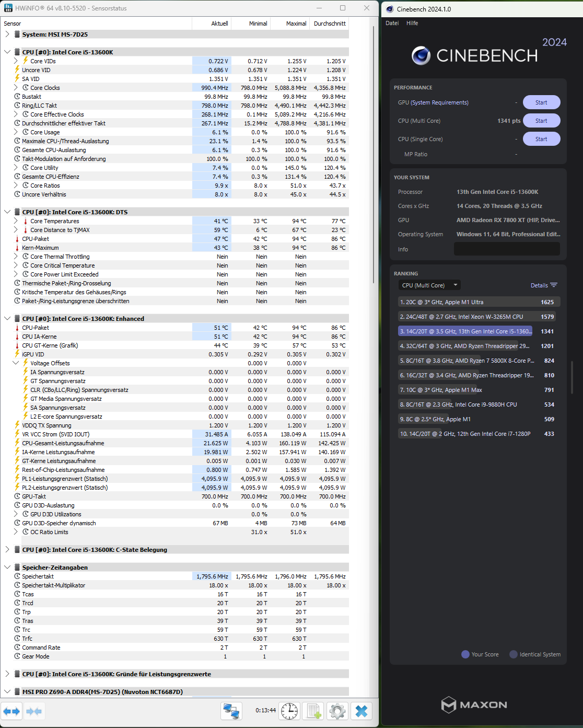
Task: Select ranking entry Intel Core i9-9880H CPU
Action: point(479,405)
